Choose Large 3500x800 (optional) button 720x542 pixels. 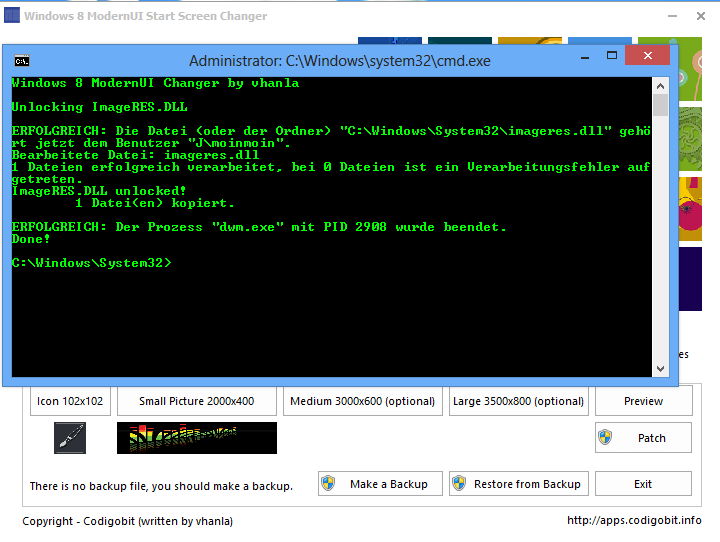[518, 401]
